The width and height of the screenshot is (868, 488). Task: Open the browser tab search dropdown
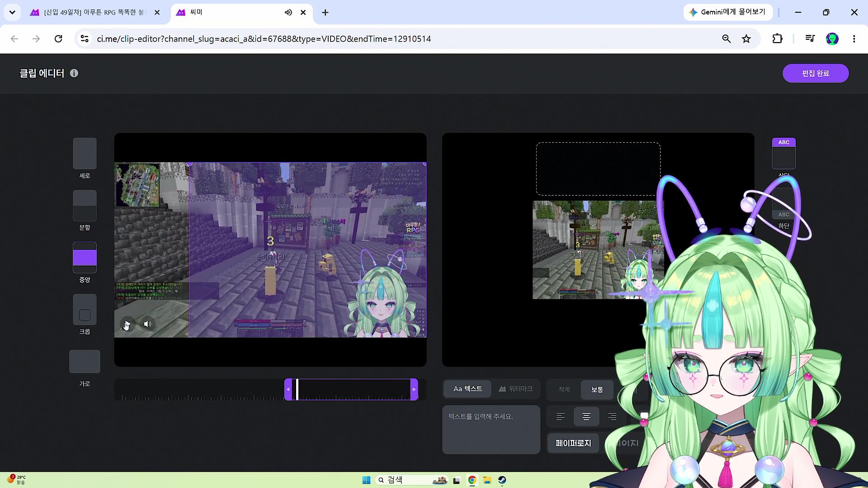[12, 13]
